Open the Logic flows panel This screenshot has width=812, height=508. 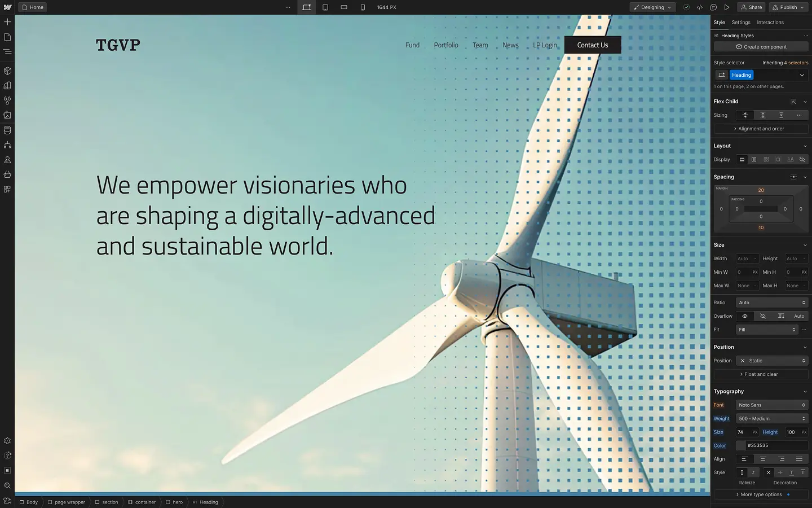7,145
